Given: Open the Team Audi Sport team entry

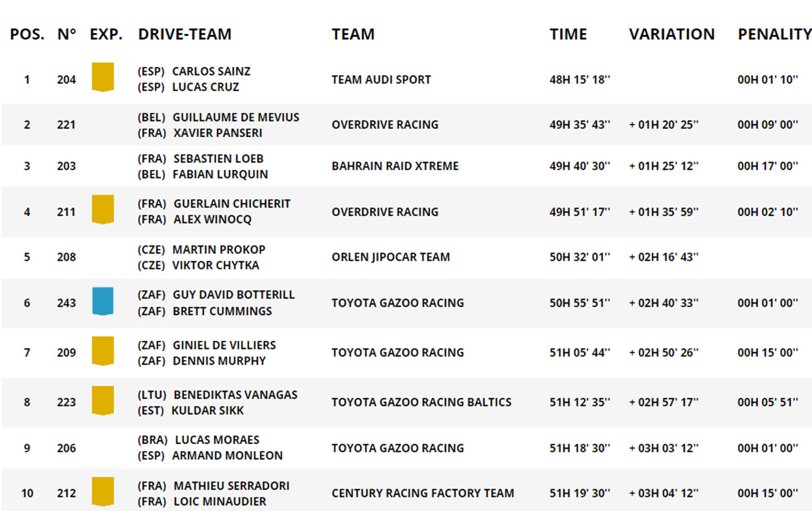Looking at the screenshot, I should (381, 80).
